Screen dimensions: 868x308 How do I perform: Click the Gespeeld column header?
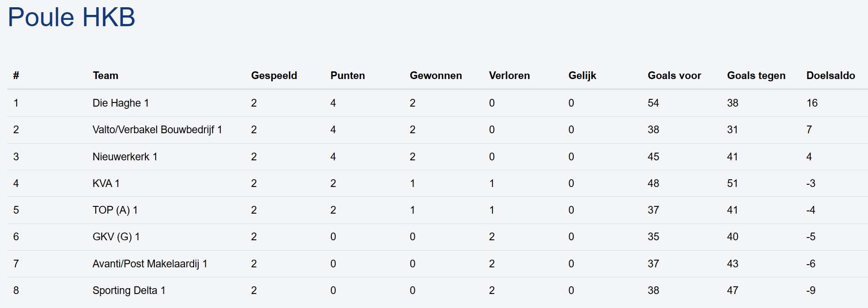click(x=274, y=75)
